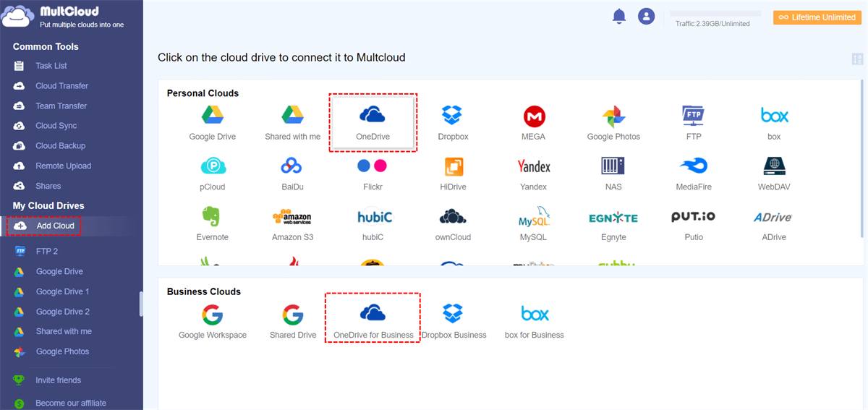Image resolution: width=868 pixels, height=410 pixels.
Task: Open Google Drive 2 in sidebar
Action: click(x=62, y=312)
